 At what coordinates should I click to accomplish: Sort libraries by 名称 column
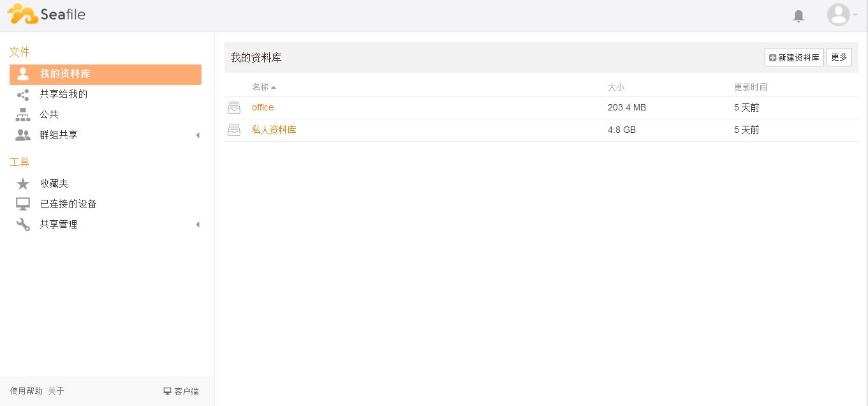click(x=263, y=87)
